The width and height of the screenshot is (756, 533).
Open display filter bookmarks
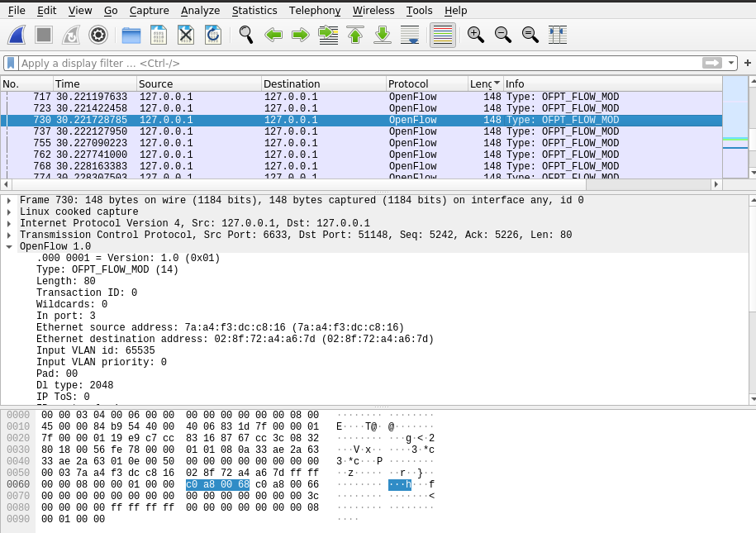tap(11, 63)
